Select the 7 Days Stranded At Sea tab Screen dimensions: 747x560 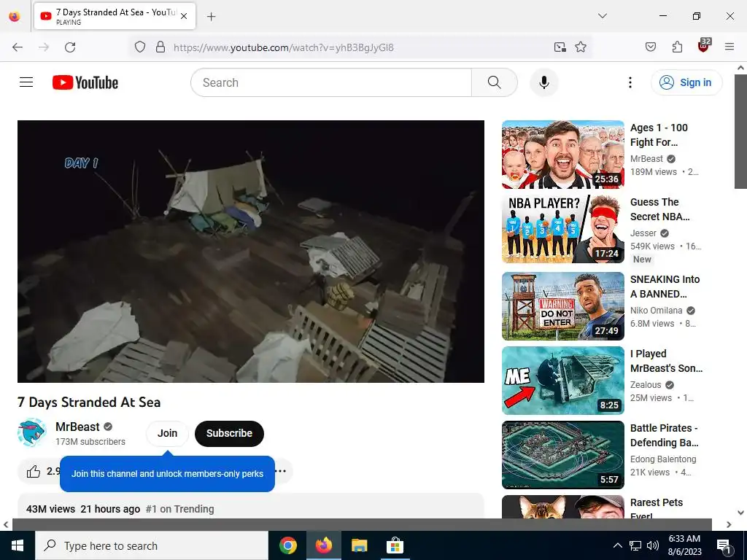pyautogui.click(x=115, y=16)
